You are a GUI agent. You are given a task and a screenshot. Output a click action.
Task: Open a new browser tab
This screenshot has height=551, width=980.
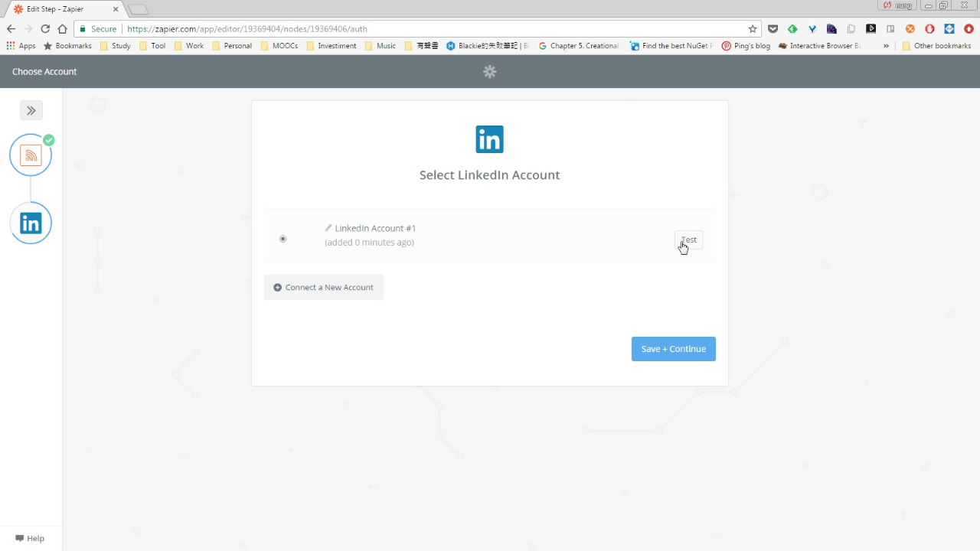138,9
